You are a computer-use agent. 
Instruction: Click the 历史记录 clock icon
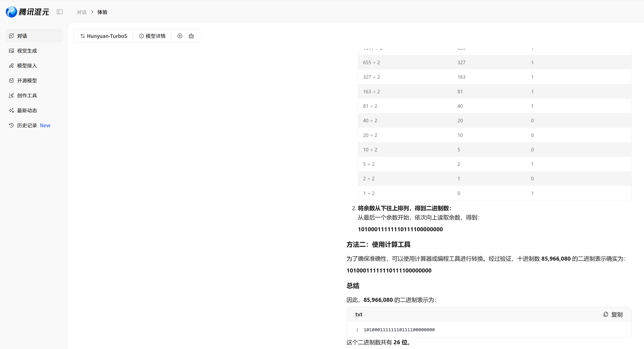[11, 125]
